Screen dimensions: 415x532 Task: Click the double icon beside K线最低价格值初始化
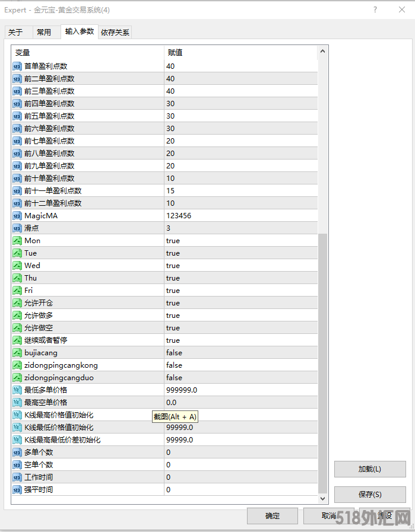[17, 427]
